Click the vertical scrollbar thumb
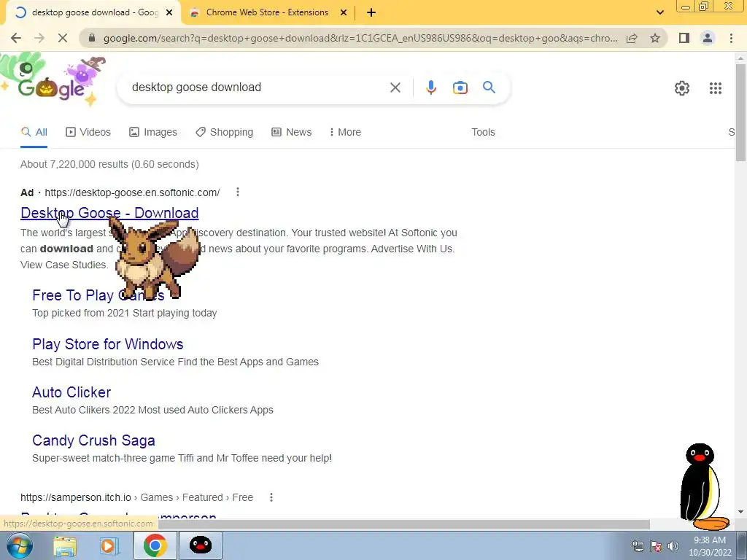Viewport: 747px width, 560px height. 740,112
